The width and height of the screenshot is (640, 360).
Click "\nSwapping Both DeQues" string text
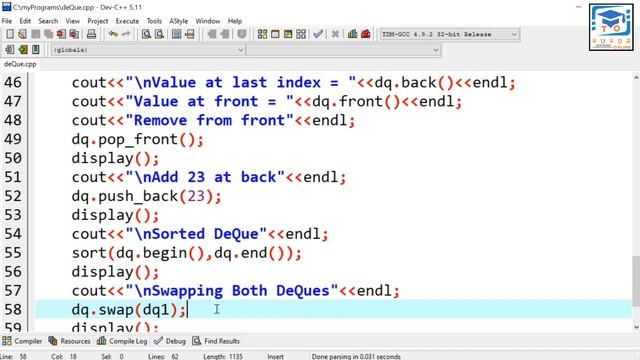[x=232, y=291]
